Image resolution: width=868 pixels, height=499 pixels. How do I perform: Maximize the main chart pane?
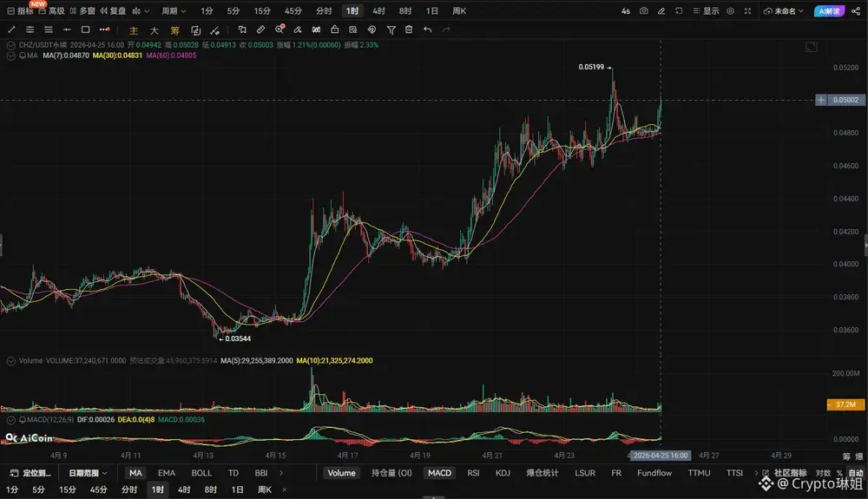[812, 47]
